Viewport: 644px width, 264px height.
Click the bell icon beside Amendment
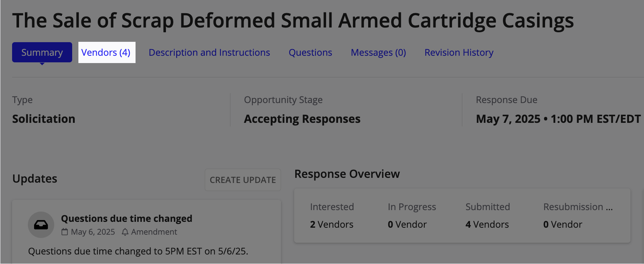(125, 232)
